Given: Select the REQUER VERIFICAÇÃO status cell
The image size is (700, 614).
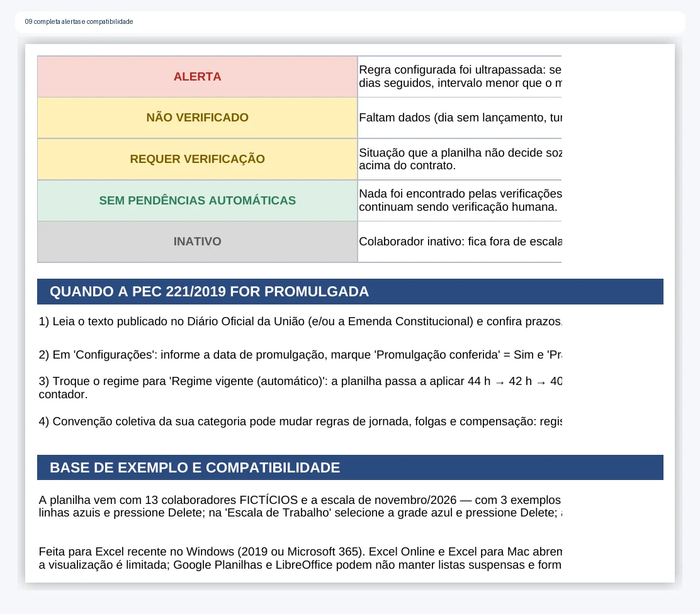Looking at the screenshot, I should click(x=197, y=159).
